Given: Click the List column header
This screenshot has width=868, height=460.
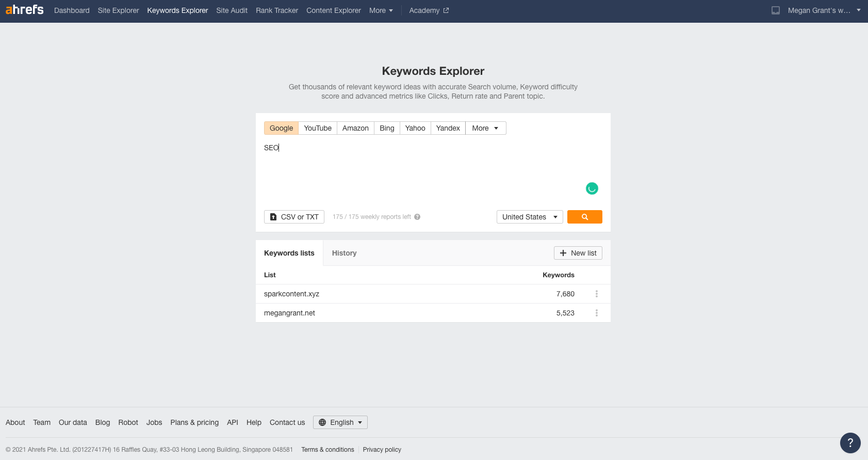Looking at the screenshot, I should click(270, 275).
